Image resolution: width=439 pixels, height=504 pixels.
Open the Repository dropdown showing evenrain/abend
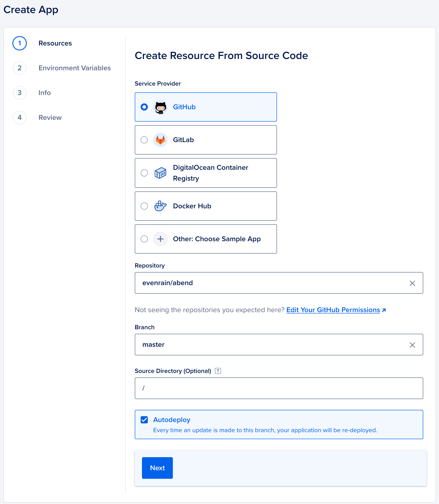point(270,283)
